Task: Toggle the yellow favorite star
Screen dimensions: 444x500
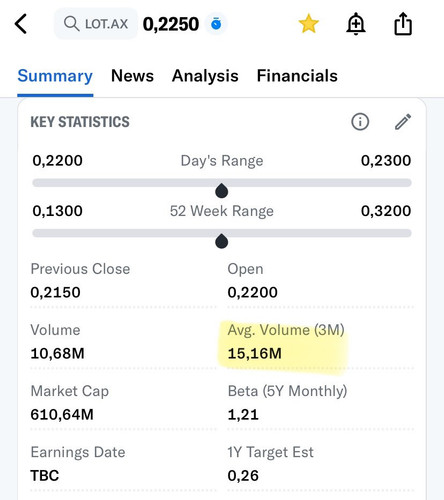Action: pos(309,24)
